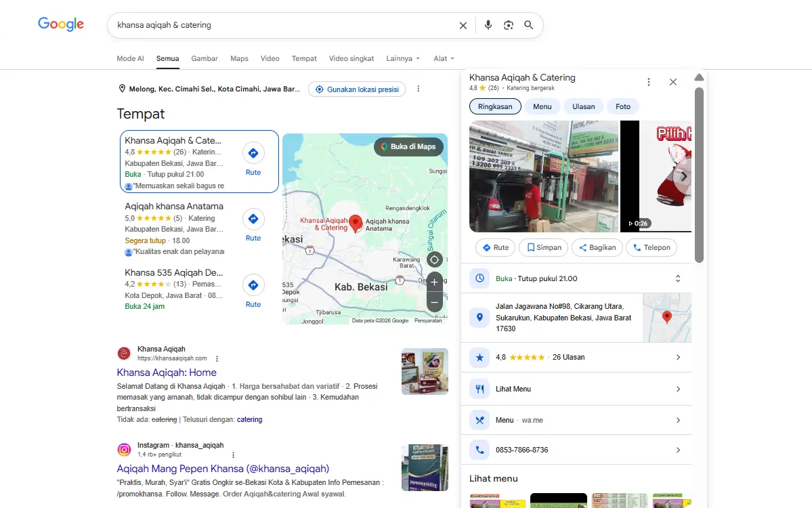The height and width of the screenshot is (508, 812).
Task: Submit search with magnifier icon
Action: (528, 25)
